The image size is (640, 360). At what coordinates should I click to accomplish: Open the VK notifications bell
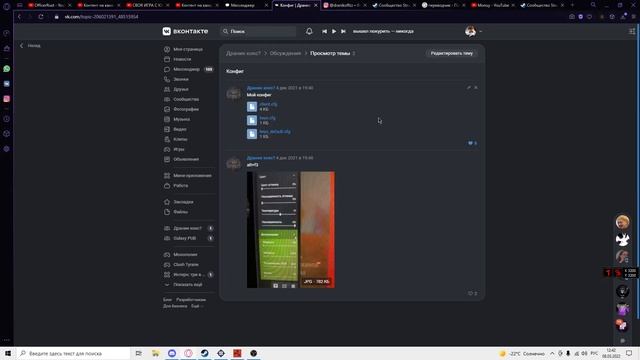(x=309, y=31)
